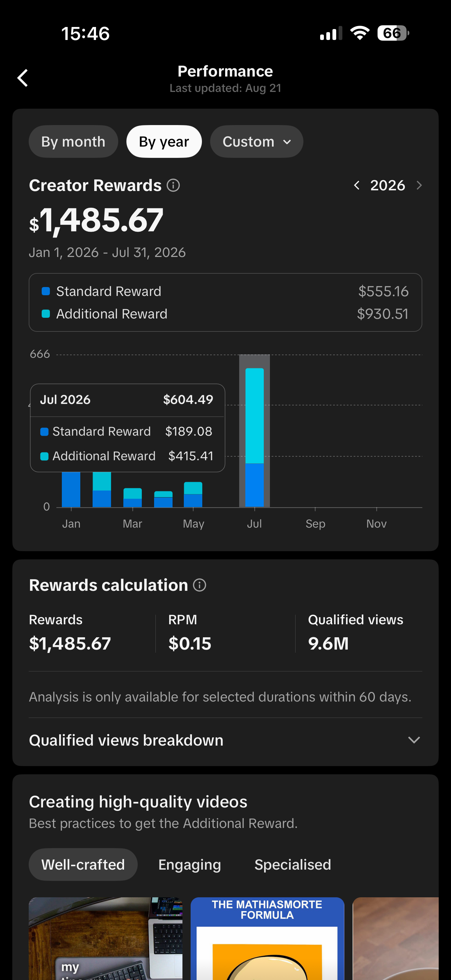The width and height of the screenshot is (451, 980).
Task: Open Rewards calculation info icon
Action: tap(200, 585)
